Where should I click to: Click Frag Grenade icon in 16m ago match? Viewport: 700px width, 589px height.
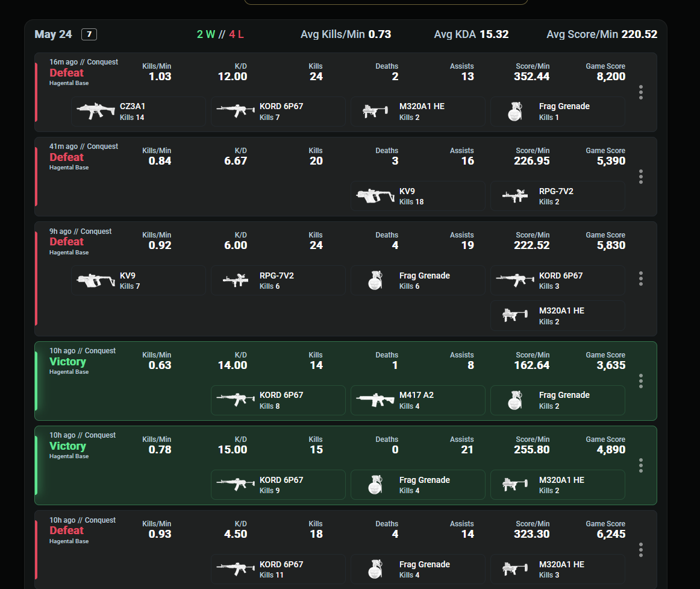tap(514, 112)
